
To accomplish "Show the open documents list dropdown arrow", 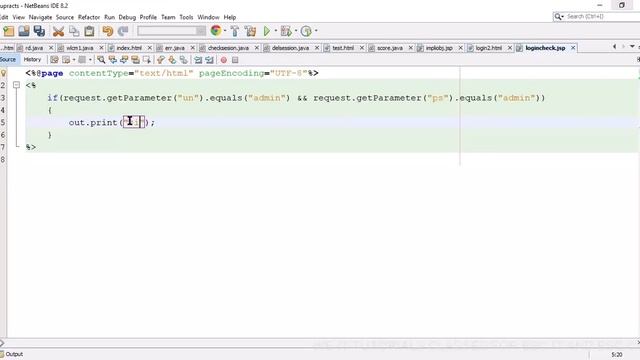I will (632, 47).
